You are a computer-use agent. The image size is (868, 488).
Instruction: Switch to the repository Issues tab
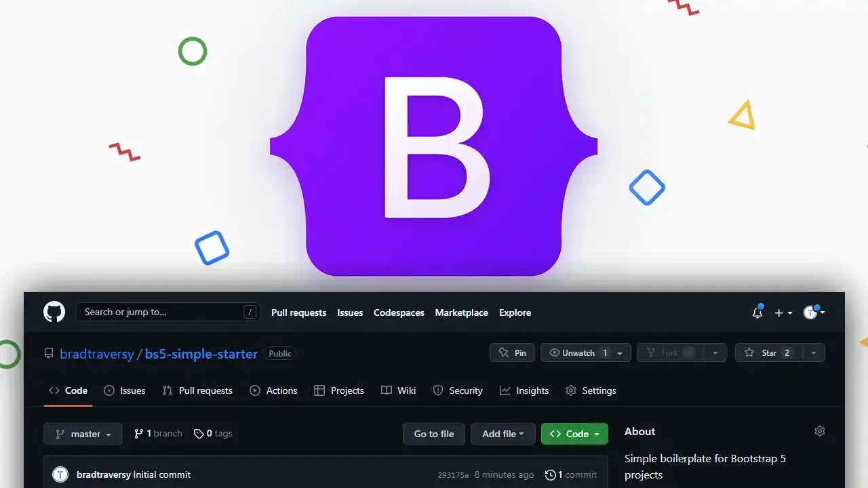tap(124, 391)
